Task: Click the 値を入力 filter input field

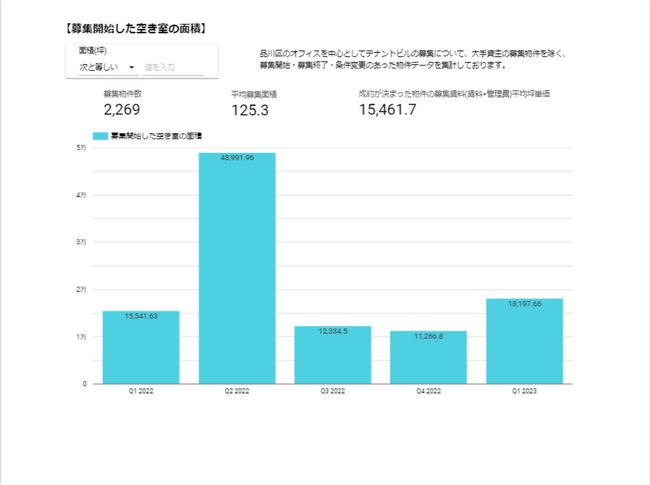Action: point(173,67)
